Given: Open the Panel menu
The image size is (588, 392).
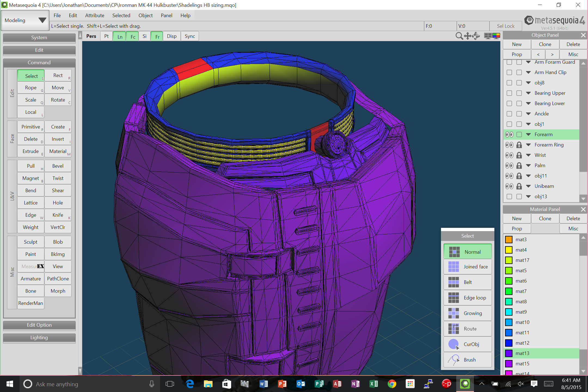Looking at the screenshot, I should [166, 16].
